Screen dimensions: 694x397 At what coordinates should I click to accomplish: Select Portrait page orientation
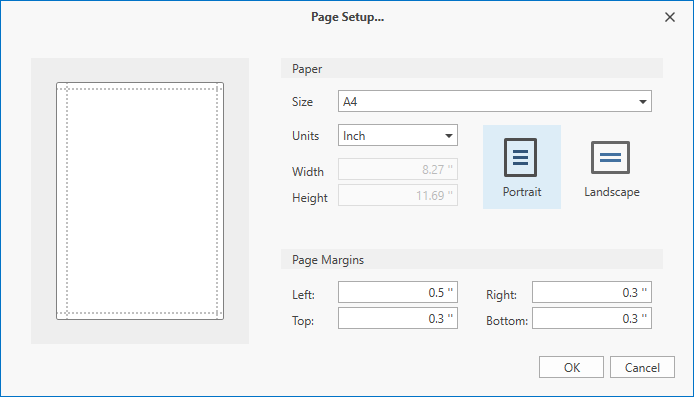coord(521,167)
